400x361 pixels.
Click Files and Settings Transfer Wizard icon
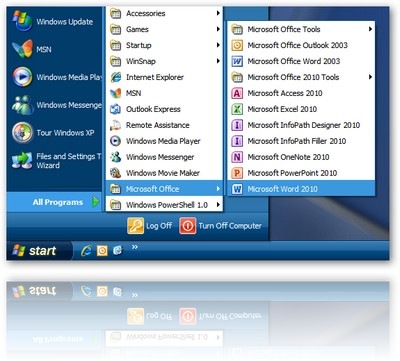pyautogui.click(x=22, y=160)
